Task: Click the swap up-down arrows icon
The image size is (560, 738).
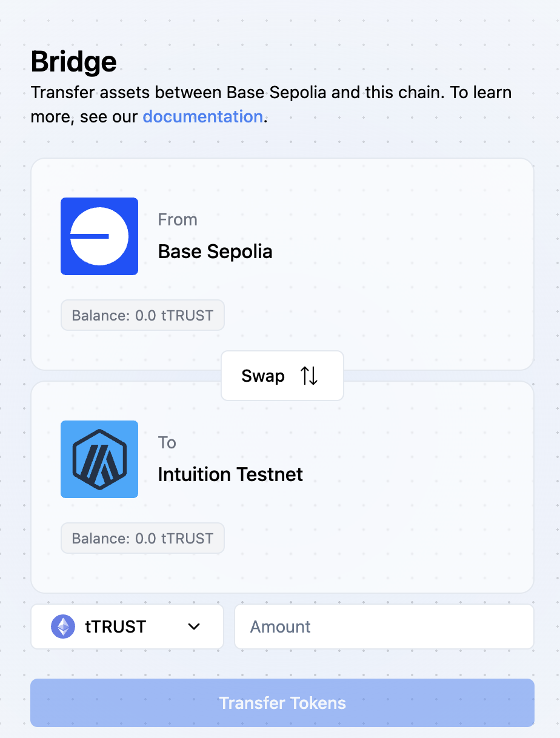Action: tap(309, 376)
